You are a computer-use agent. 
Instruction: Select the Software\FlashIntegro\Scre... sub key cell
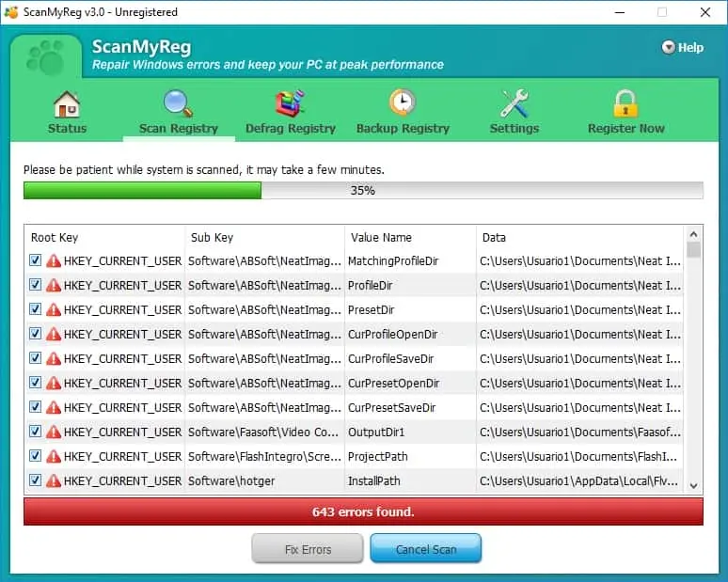point(264,457)
